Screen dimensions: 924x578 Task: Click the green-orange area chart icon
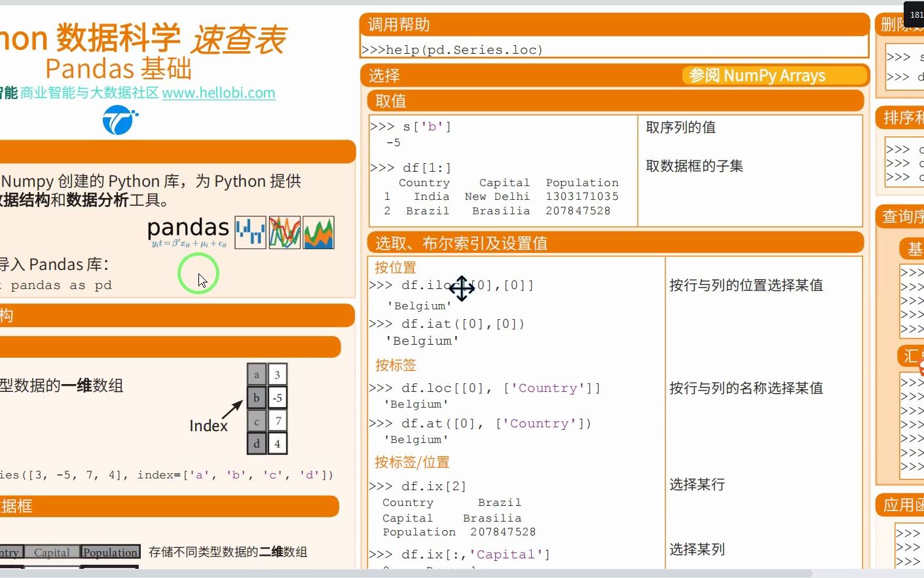coord(319,233)
